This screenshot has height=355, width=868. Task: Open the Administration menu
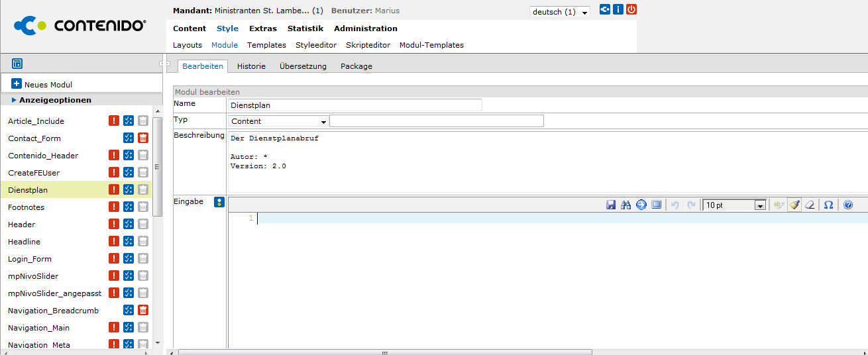point(365,28)
